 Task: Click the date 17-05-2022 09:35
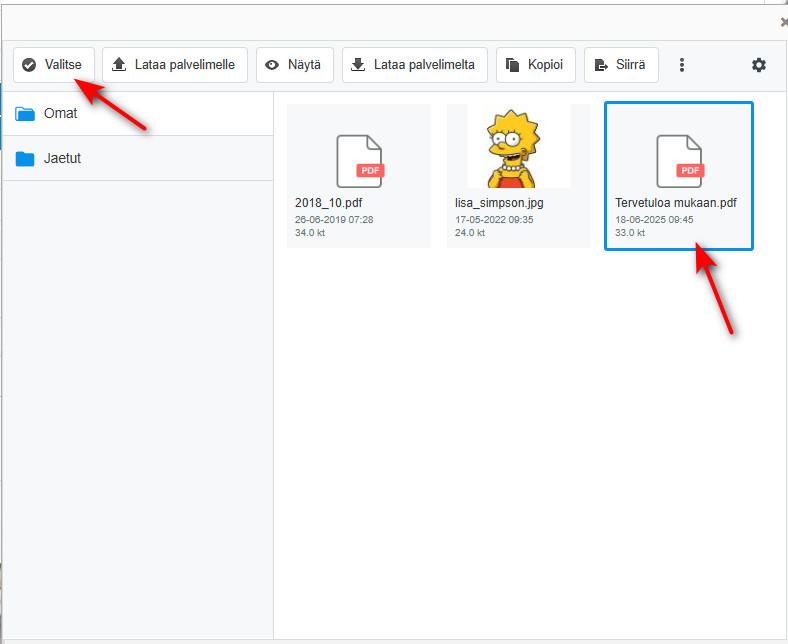(x=494, y=220)
